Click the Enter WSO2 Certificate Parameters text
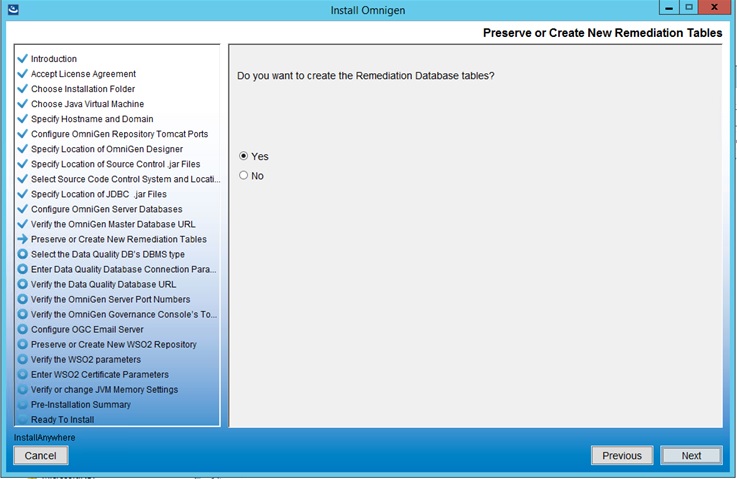The height and width of the screenshot is (479, 737). click(100, 375)
